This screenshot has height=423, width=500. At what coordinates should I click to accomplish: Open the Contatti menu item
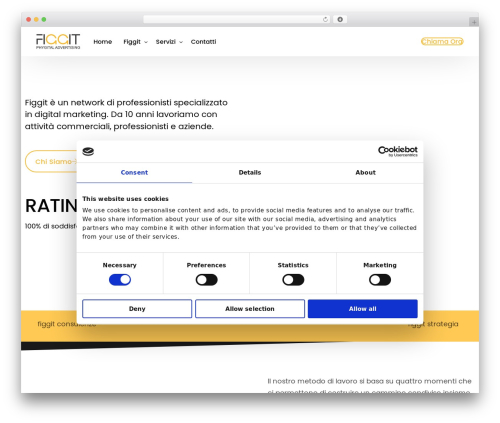203,42
